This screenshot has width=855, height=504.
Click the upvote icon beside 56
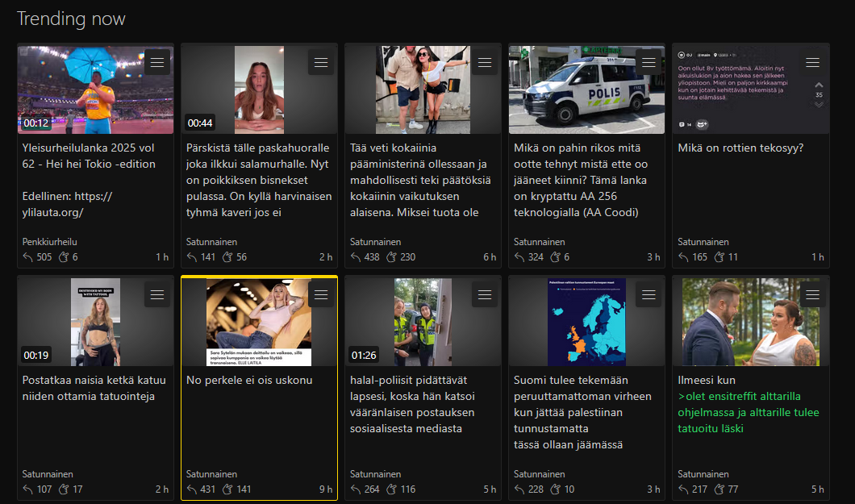(227, 257)
